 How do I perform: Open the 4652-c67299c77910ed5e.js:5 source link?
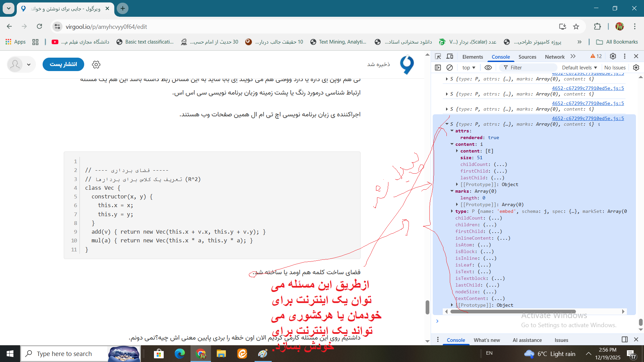(x=588, y=118)
